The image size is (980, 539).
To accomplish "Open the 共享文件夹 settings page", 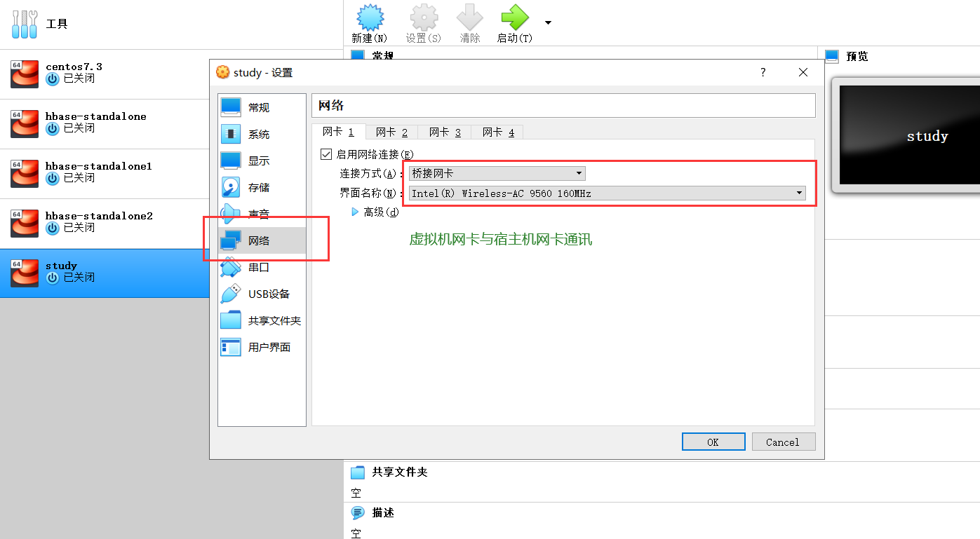I will point(258,320).
